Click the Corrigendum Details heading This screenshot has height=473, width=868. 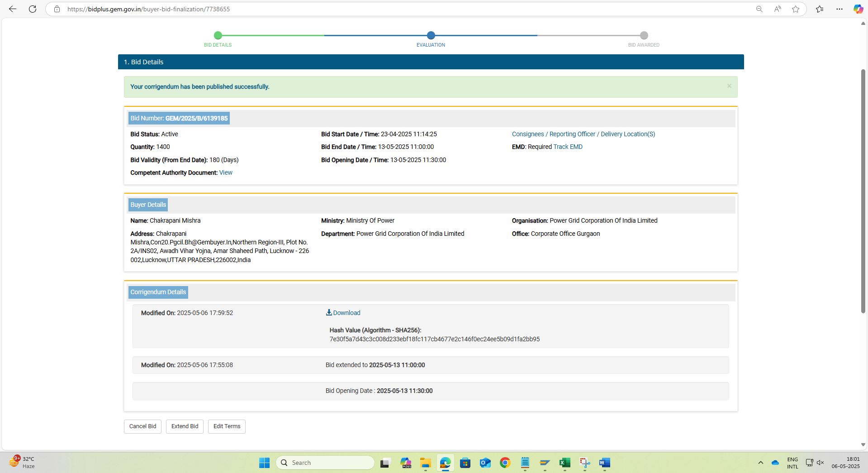pos(158,292)
